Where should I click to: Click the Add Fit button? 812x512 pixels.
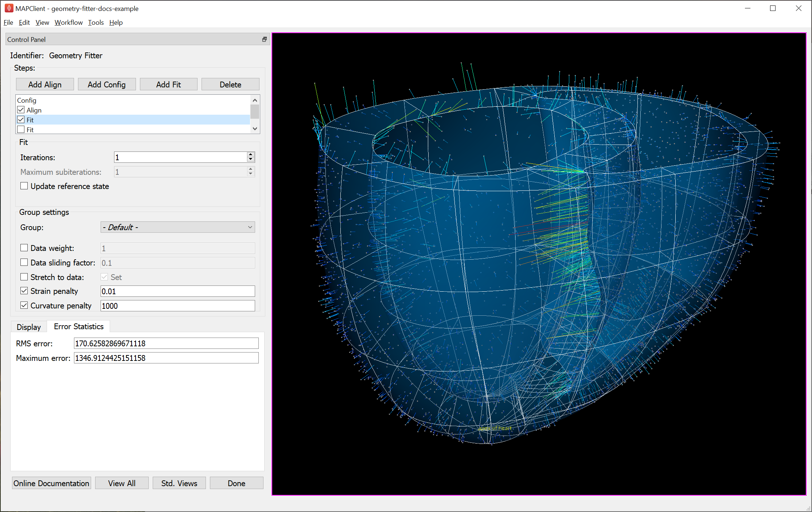click(168, 84)
